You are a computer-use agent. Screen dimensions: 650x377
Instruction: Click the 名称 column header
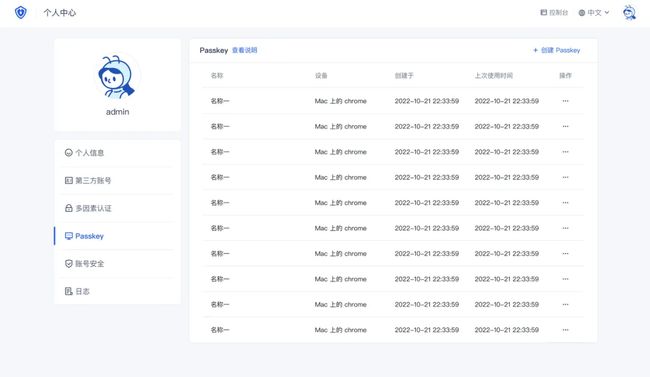(217, 75)
